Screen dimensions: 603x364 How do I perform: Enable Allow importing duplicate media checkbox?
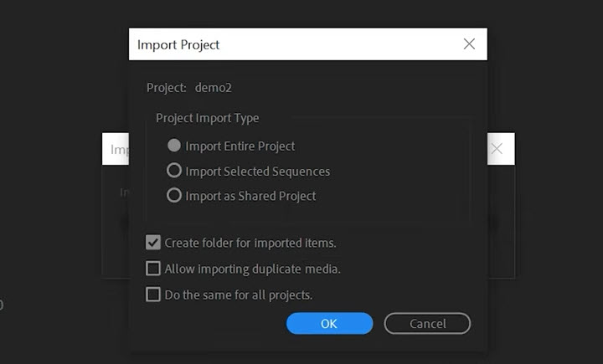pyautogui.click(x=153, y=269)
